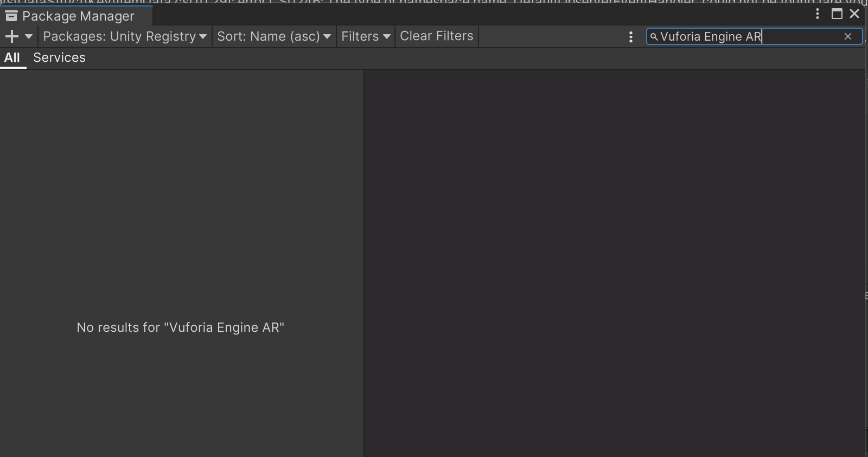Image resolution: width=868 pixels, height=457 pixels.
Task: Open the toolbar three-dot options menu
Action: (630, 37)
